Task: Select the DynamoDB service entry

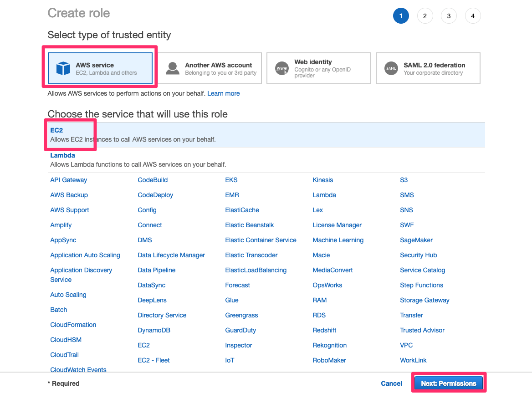Action: click(x=154, y=330)
